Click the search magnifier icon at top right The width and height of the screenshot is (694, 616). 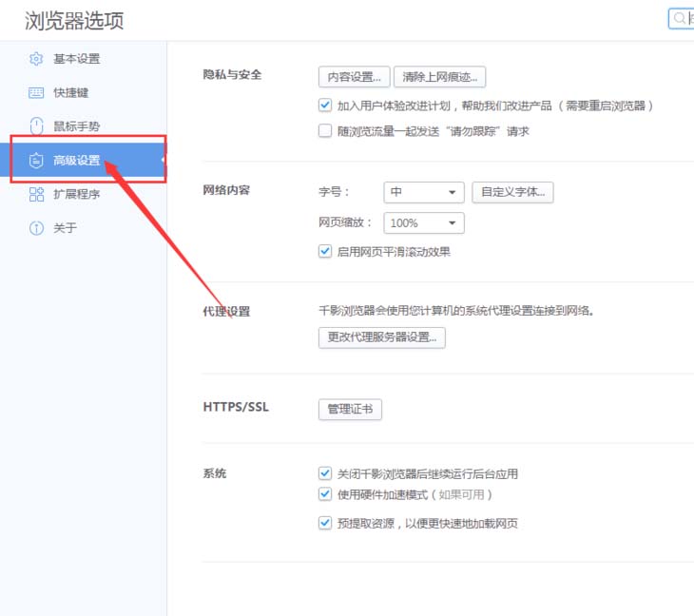[679, 19]
